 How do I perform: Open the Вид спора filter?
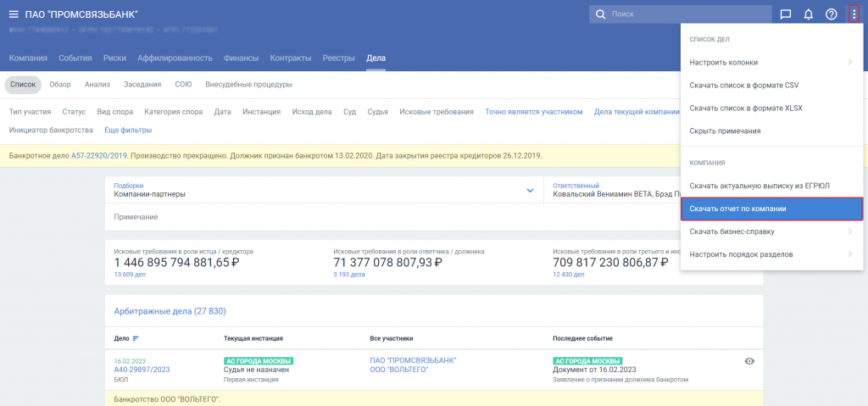tap(115, 112)
